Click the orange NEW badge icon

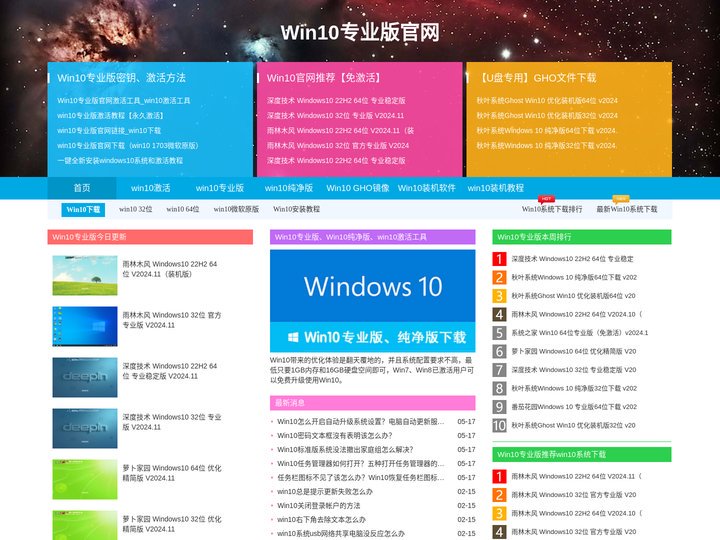621,199
